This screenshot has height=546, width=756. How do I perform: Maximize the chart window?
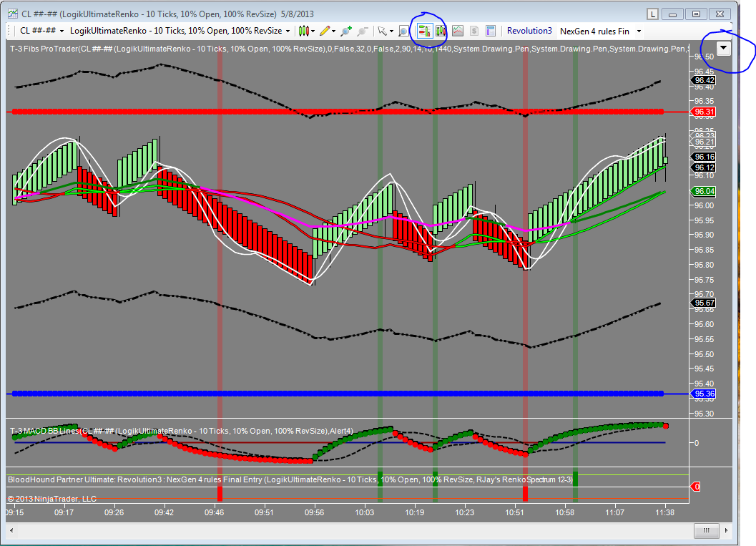(696, 14)
